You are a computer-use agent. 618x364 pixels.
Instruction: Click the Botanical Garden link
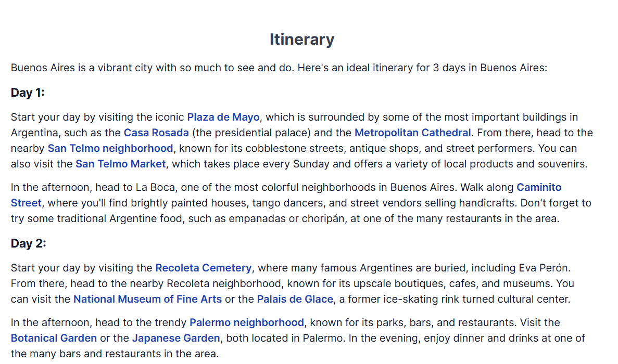(x=54, y=339)
